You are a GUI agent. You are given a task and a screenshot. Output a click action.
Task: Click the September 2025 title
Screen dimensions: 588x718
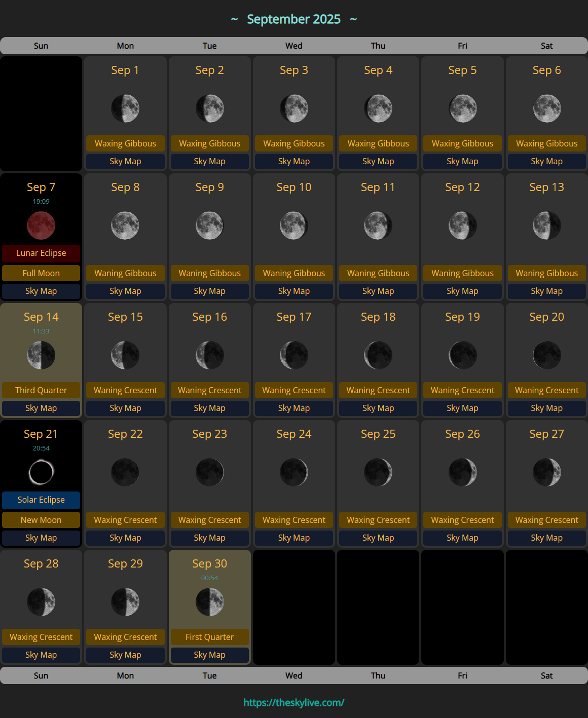point(294,19)
